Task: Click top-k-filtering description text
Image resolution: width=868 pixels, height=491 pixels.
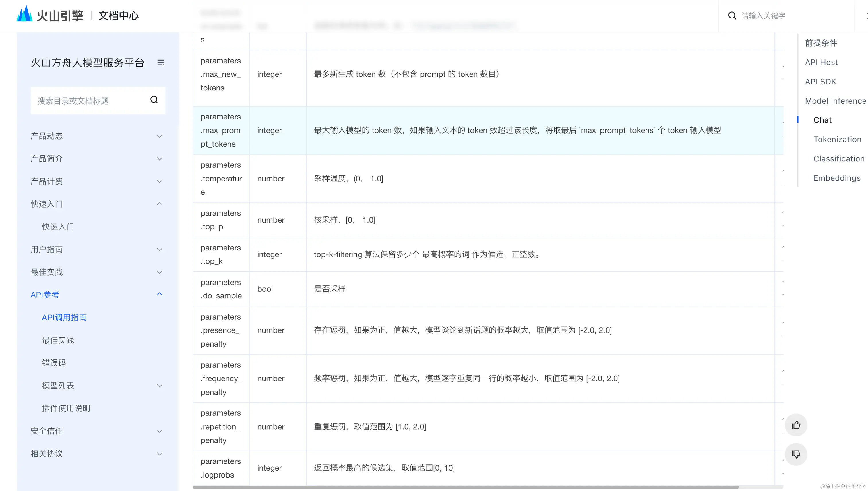Action: click(x=428, y=254)
